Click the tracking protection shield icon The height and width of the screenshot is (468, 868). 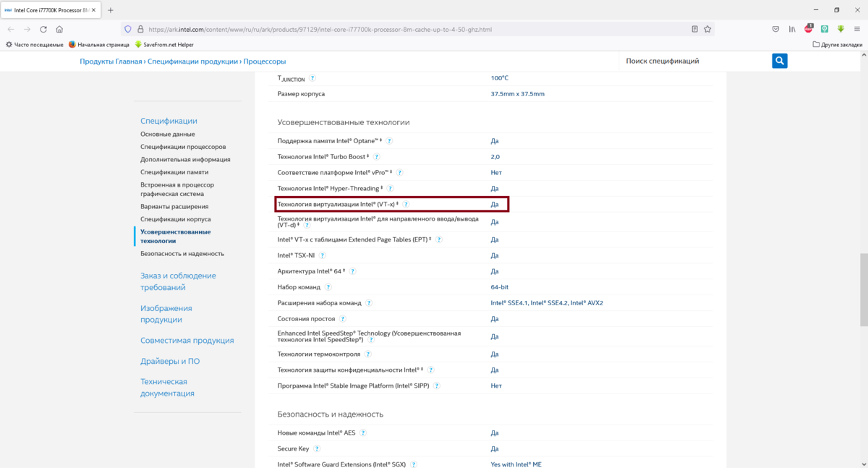pos(128,30)
